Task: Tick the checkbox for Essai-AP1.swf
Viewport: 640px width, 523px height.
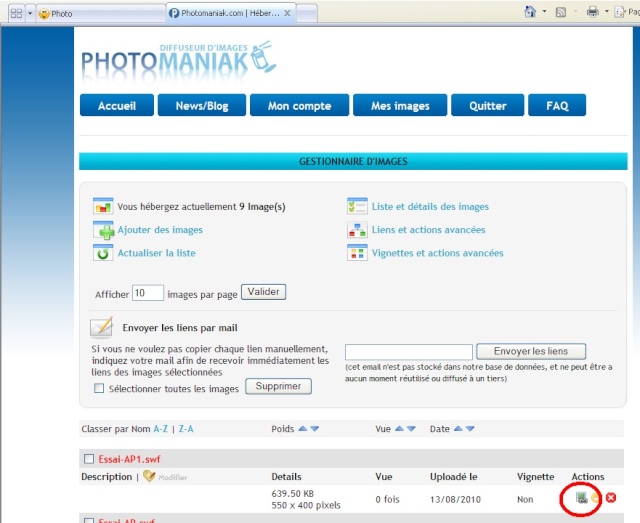Action: point(89,459)
